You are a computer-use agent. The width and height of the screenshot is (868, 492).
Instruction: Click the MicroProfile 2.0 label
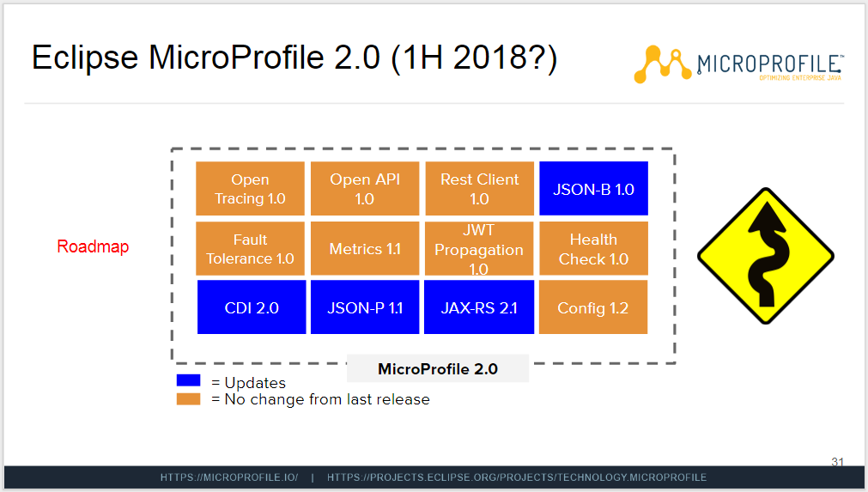click(438, 368)
